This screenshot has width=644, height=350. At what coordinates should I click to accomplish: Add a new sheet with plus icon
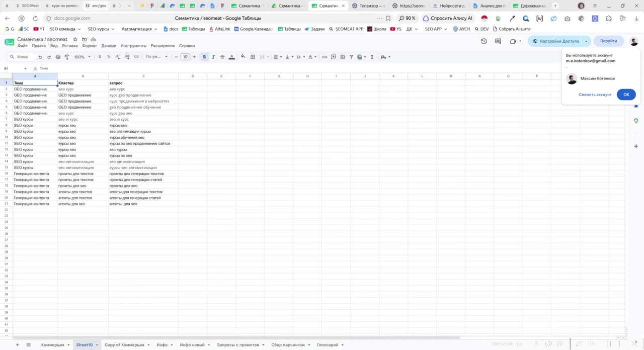pyautogui.click(x=17, y=345)
